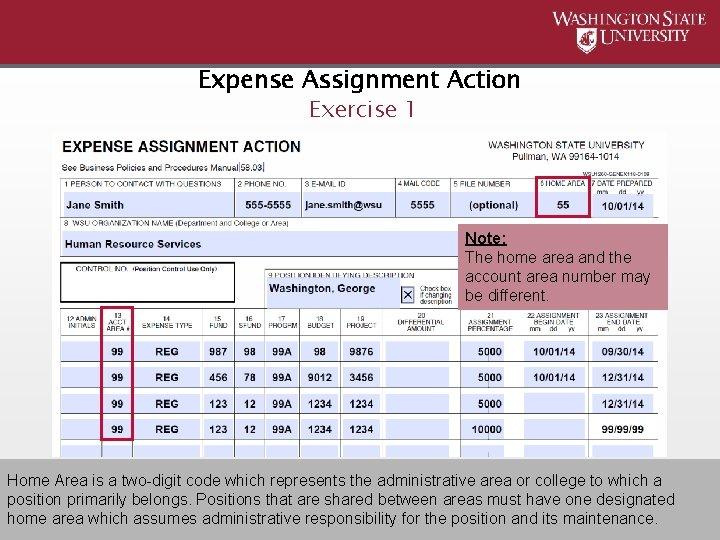Screen dimensions: 720x540
Task: Click begin date 10/01/14 in the 987 fund row
Action: point(554,351)
